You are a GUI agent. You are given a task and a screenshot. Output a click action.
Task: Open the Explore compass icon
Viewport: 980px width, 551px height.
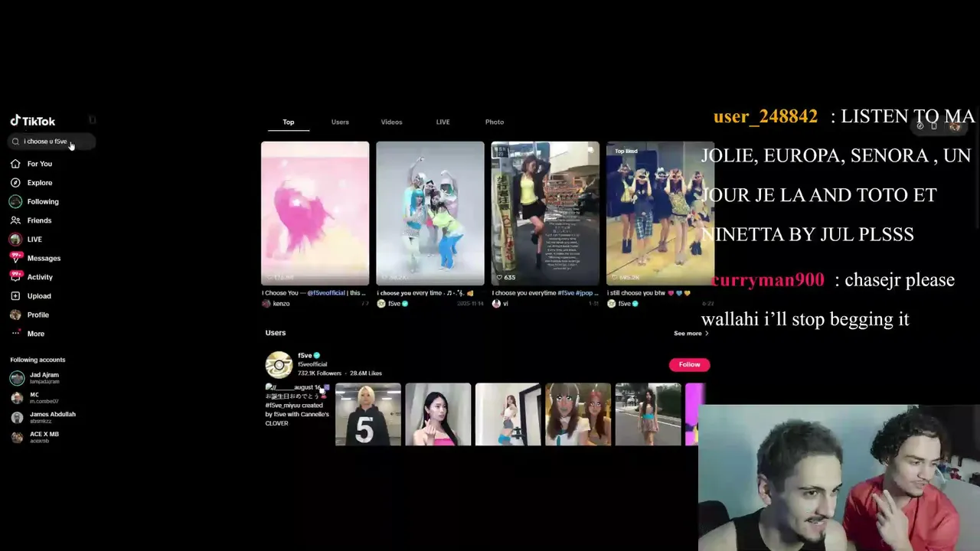(x=15, y=183)
